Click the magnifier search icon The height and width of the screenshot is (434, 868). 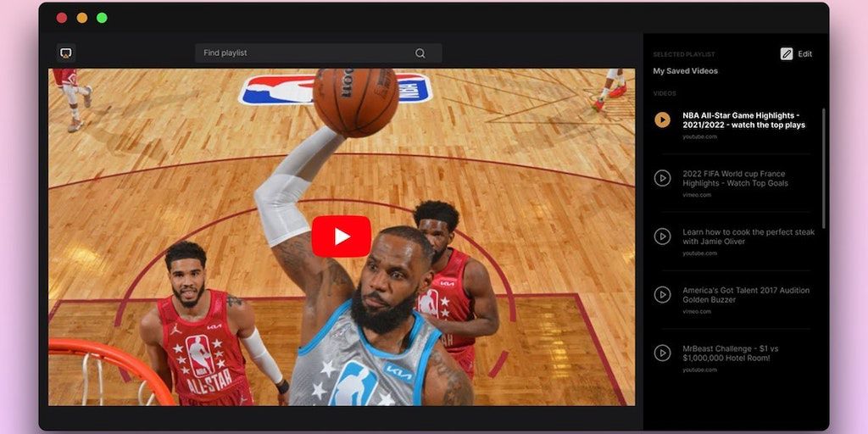coord(420,53)
